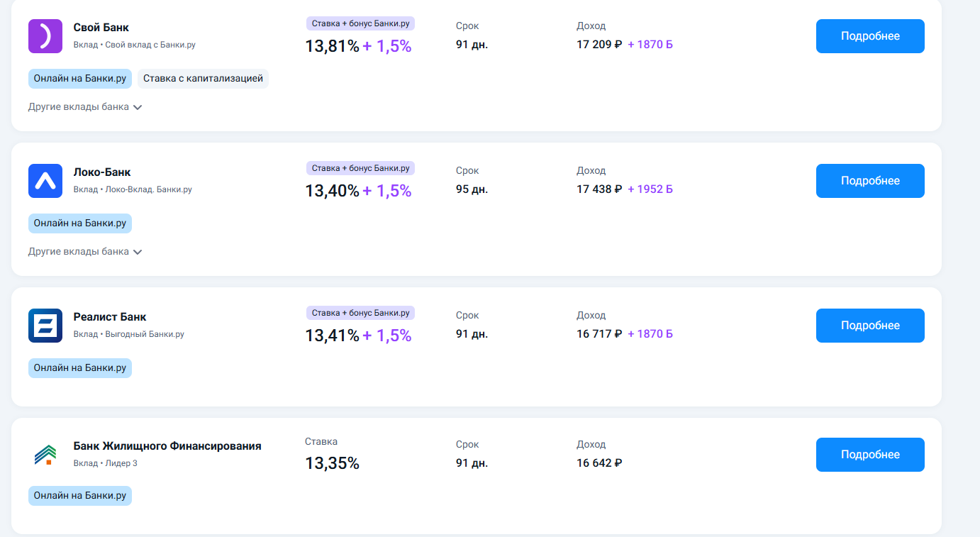The height and width of the screenshot is (537, 980).
Task: Click the +1870 Б bonus for Свой Банк
Action: tap(650, 45)
